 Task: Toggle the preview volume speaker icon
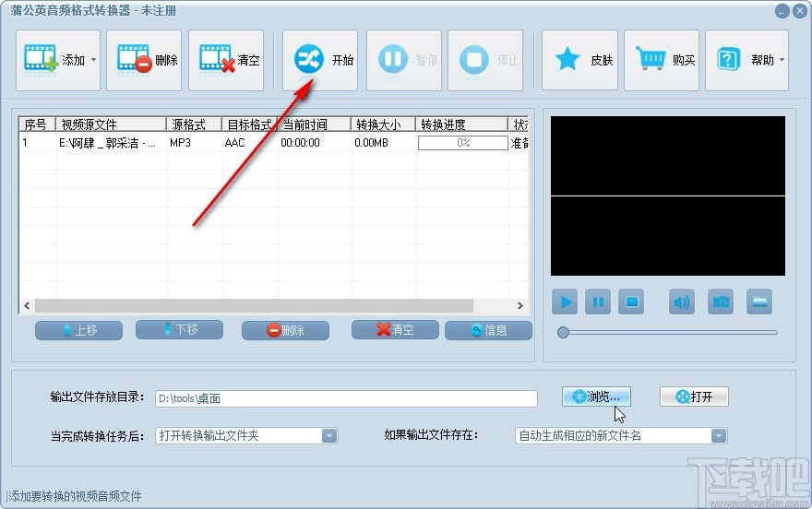click(x=682, y=302)
